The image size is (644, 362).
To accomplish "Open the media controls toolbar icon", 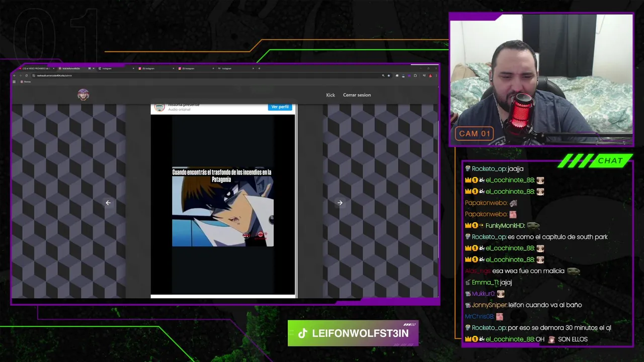I will point(424,75).
